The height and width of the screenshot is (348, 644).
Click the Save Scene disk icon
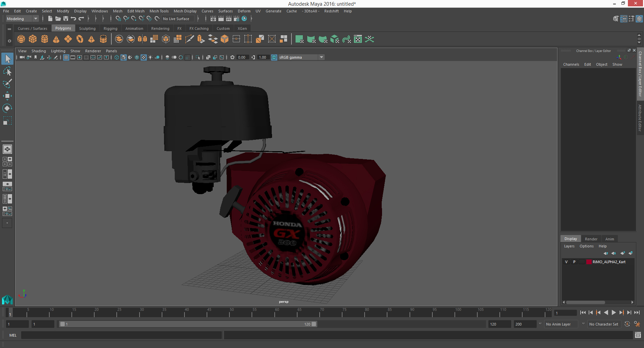click(66, 19)
